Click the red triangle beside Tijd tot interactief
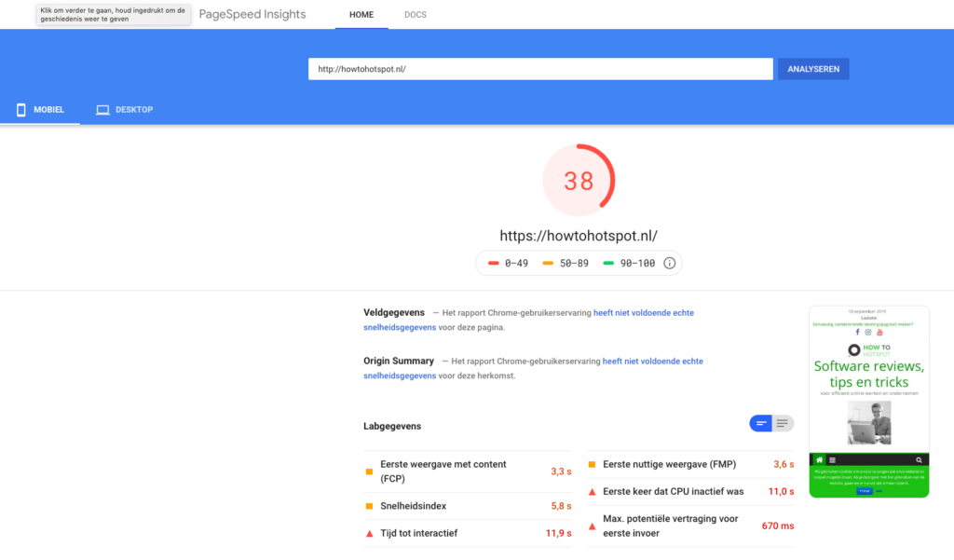Image resolution: width=954 pixels, height=560 pixels. tap(370, 533)
